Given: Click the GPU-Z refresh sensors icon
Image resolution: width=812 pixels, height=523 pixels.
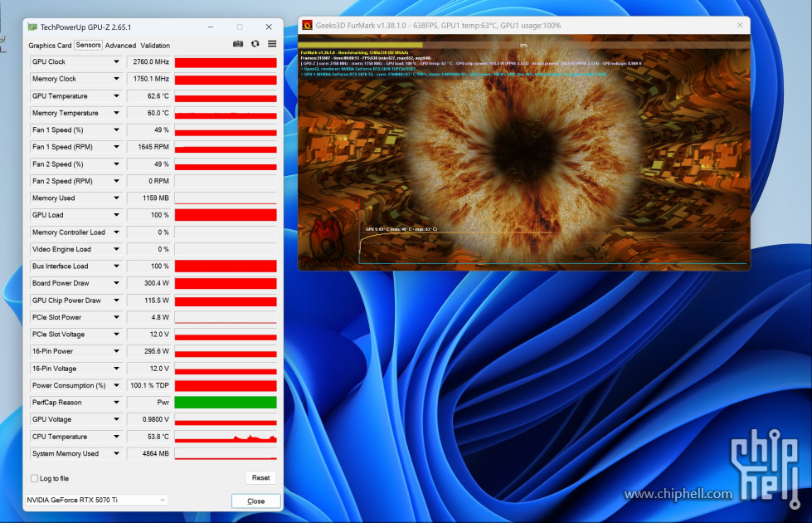Looking at the screenshot, I should 255,44.
